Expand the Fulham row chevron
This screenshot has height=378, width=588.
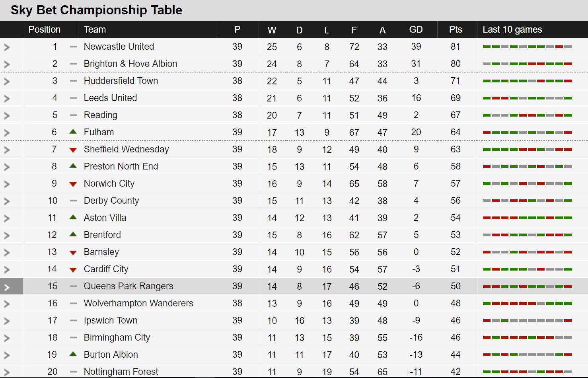7,133
